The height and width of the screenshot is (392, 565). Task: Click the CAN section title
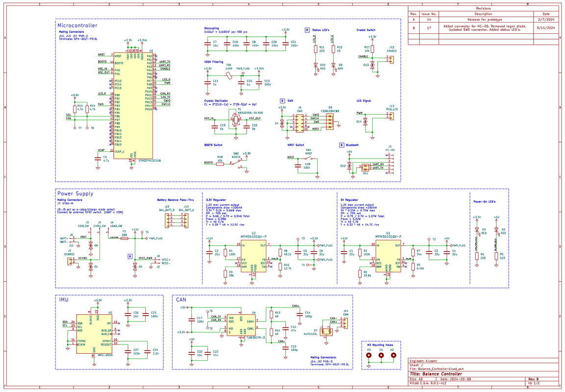pos(181,300)
